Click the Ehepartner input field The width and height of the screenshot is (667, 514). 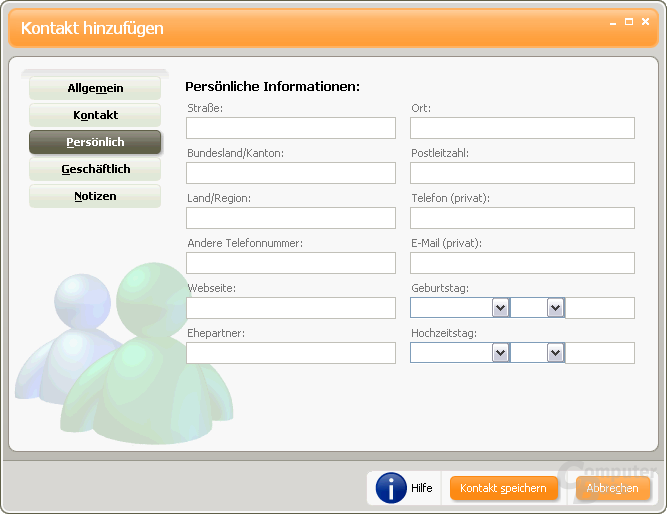click(x=291, y=353)
